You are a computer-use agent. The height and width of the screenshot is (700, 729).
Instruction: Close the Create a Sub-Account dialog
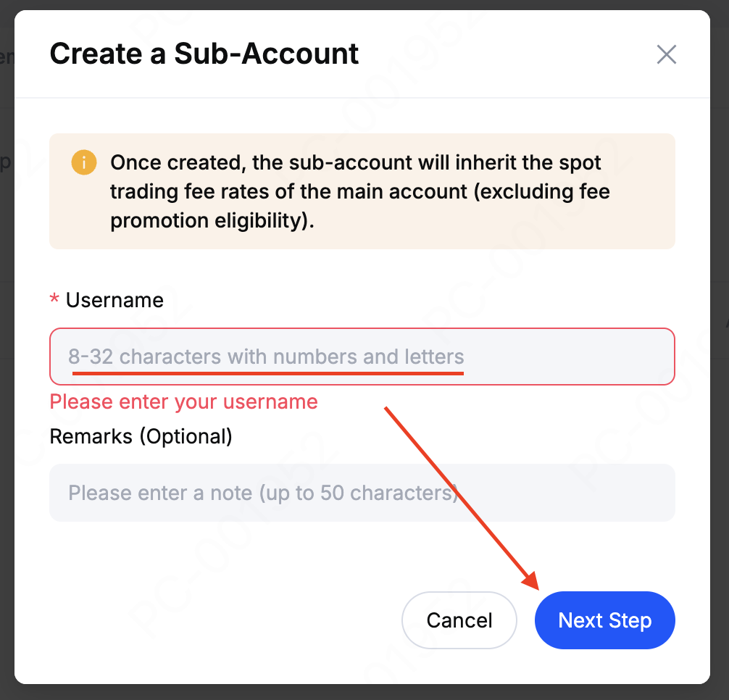tap(666, 54)
